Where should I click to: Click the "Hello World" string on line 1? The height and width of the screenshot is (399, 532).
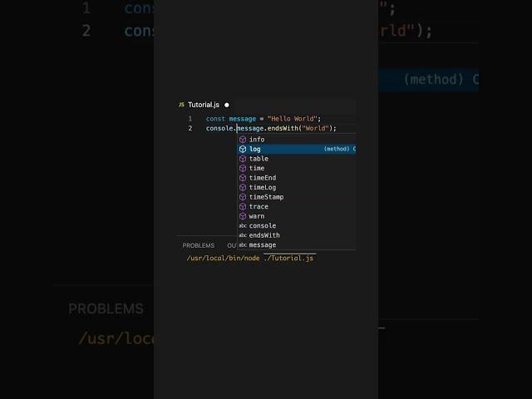click(x=293, y=119)
